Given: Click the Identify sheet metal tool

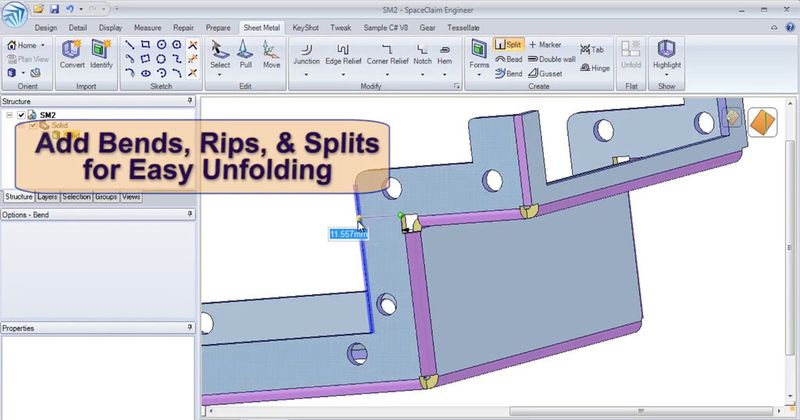Looking at the screenshot, I should 101,54.
